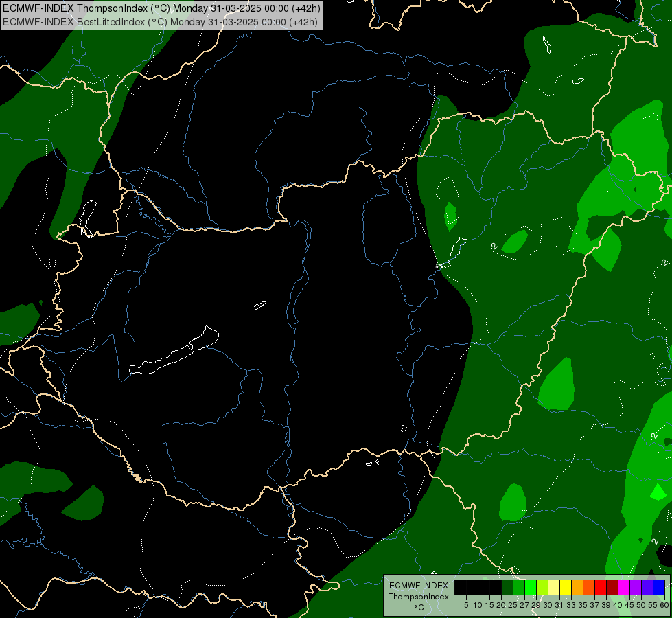672x618 pixels.
Task: Select the indigo 50-55 legend swatch
Action: pos(647,587)
